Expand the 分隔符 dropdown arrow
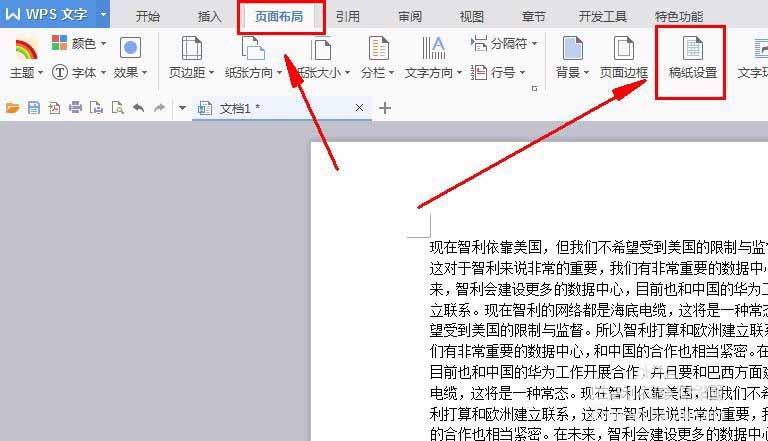768x441 pixels. 534,44
